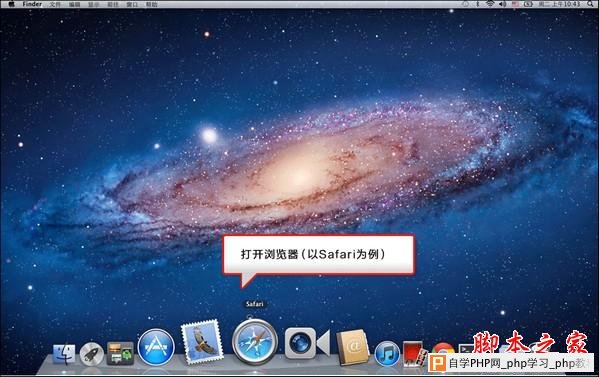Screen dimensions: 599x377
Task: Expand the 帮助 (Help) menu
Action: pos(152,5)
